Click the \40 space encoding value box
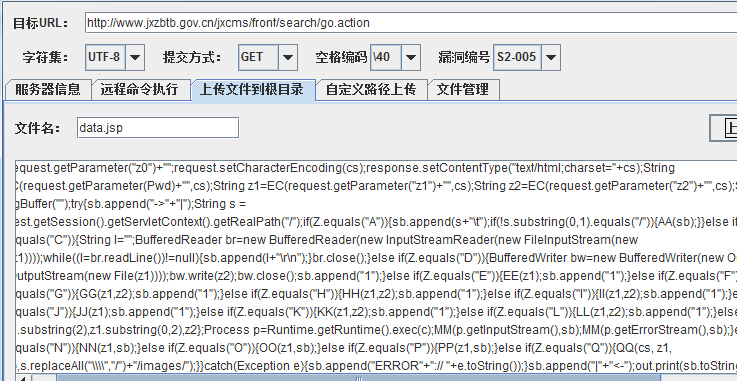The width and height of the screenshot is (737, 381). 386,57
